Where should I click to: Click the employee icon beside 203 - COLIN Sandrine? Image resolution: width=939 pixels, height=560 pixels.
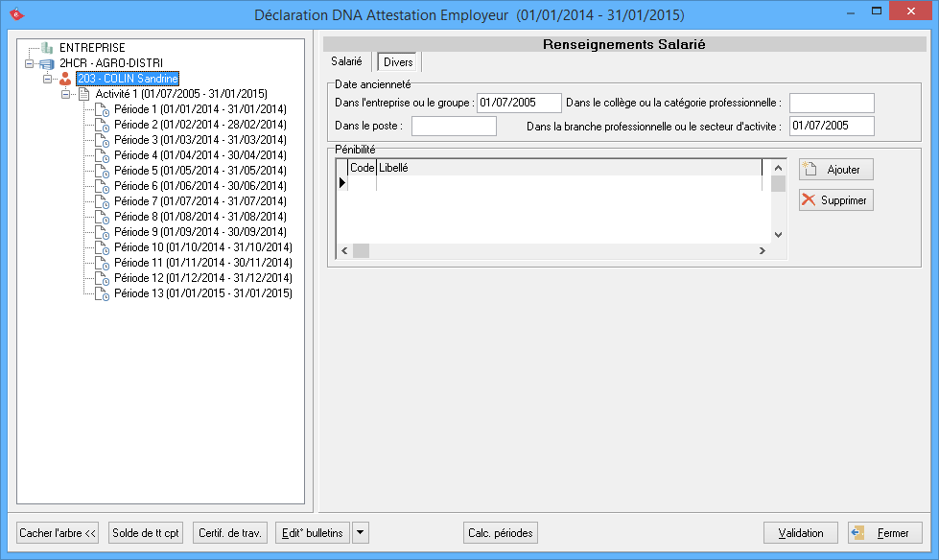pos(65,79)
